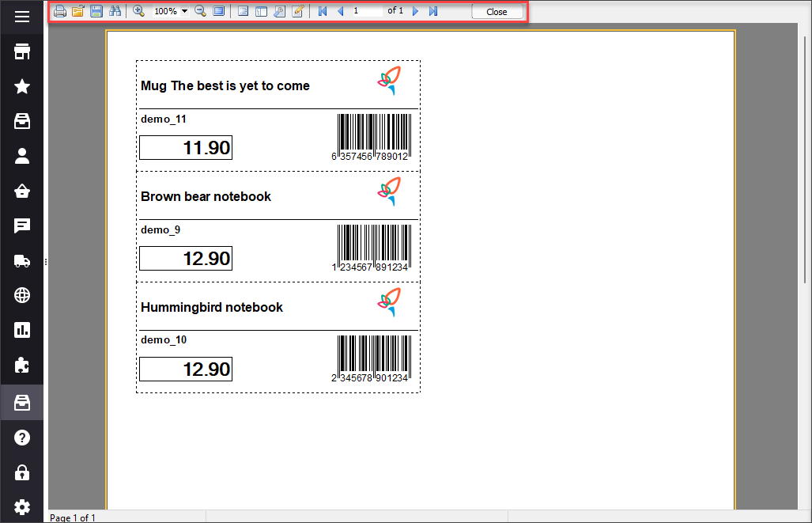The width and height of the screenshot is (812, 523).
Task: Click the page number input field
Action: tap(367, 11)
